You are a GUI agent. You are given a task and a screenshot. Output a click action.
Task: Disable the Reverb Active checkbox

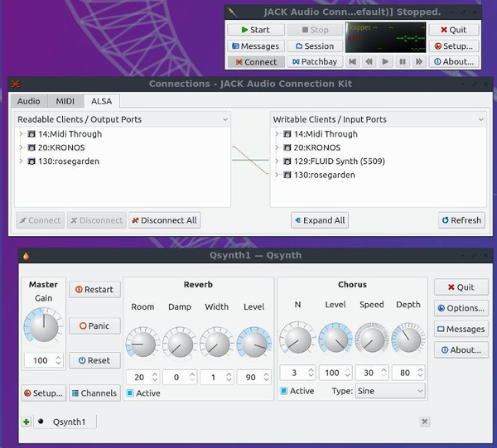coord(130,393)
